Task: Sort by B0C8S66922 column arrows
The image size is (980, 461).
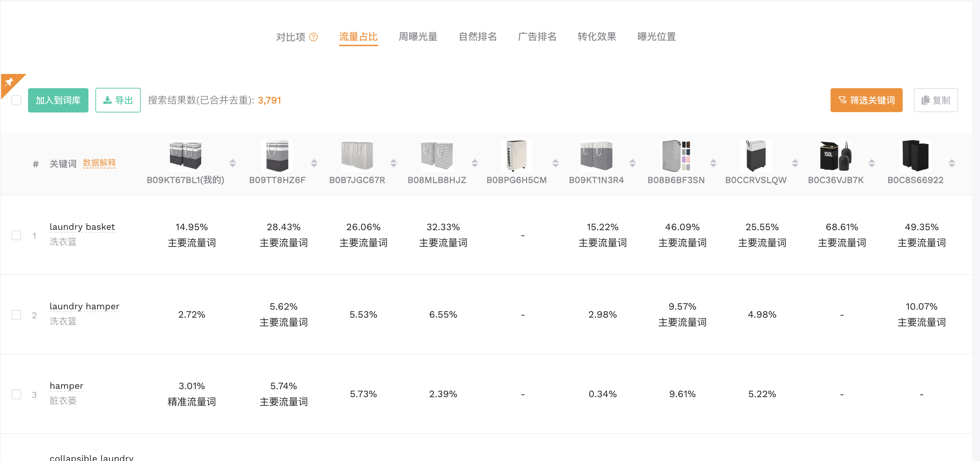Action: click(x=952, y=163)
